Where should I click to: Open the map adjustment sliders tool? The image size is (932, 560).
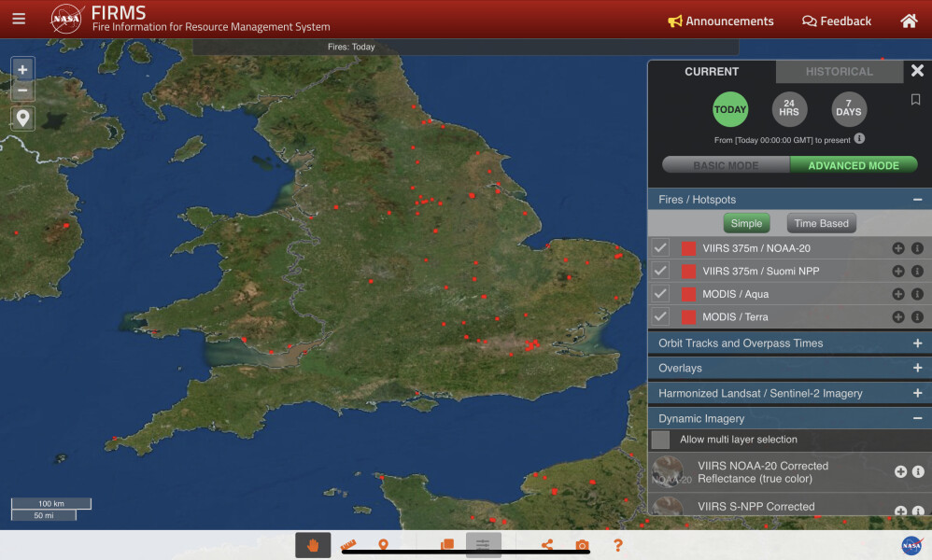[483, 545]
